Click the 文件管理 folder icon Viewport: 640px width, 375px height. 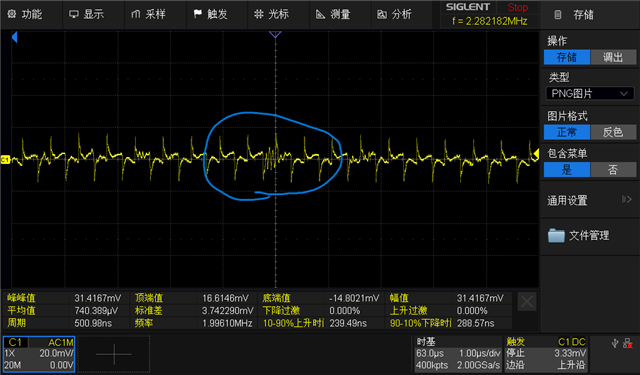[556, 235]
